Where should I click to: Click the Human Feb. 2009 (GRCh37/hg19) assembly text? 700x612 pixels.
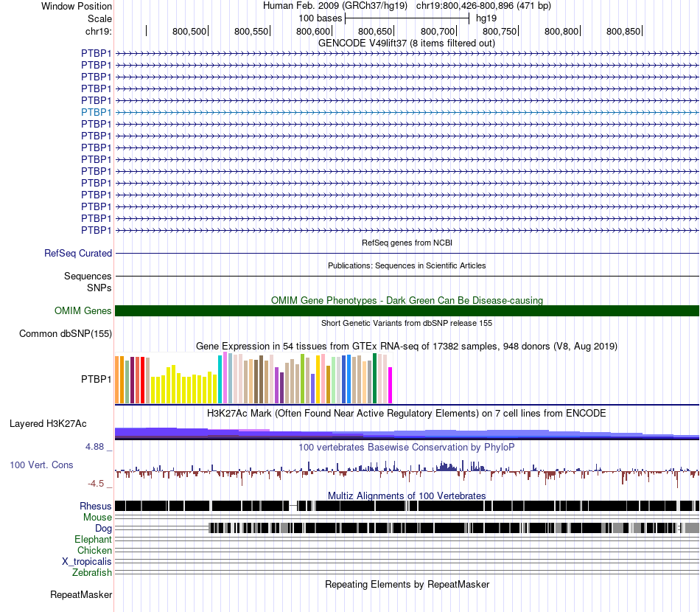click(x=335, y=6)
